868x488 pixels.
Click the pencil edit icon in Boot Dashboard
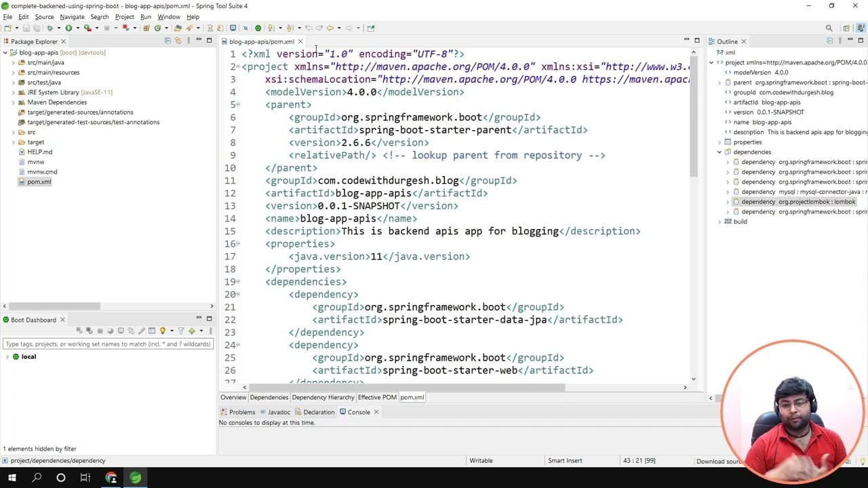[x=142, y=331]
